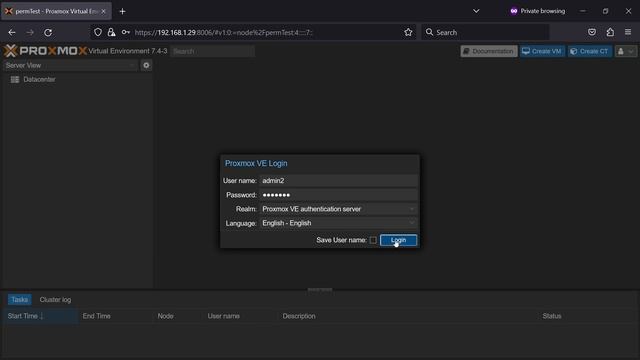Click the Login button
640x360 pixels.
398,240
